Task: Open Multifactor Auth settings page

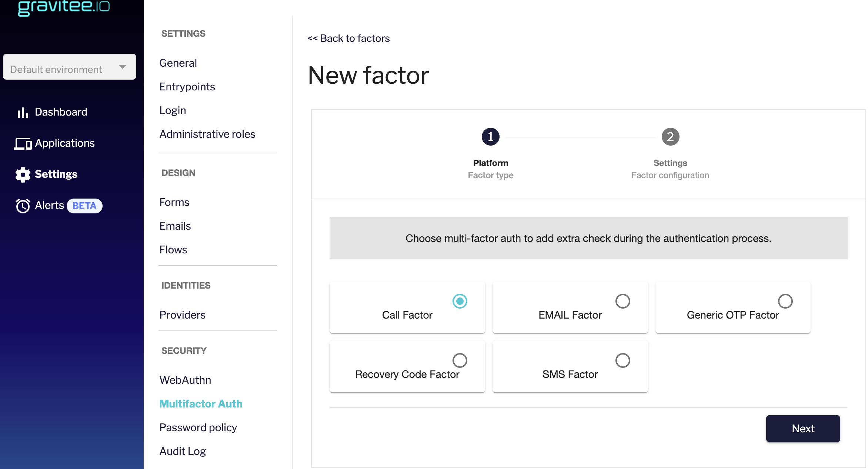Action: click(201, 404)
